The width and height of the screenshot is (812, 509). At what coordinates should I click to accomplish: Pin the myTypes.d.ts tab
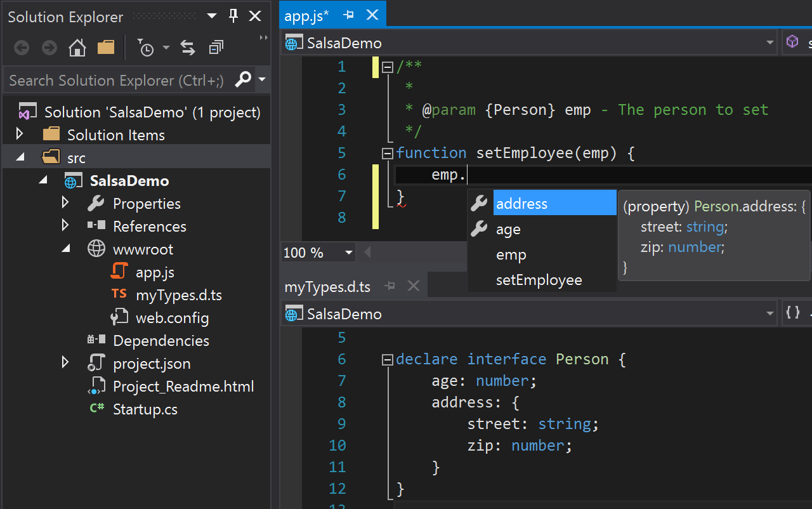(390, 287)
